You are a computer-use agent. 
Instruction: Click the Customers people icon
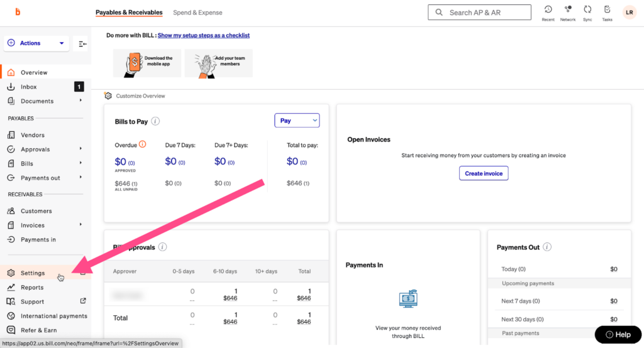click(11, 210)
